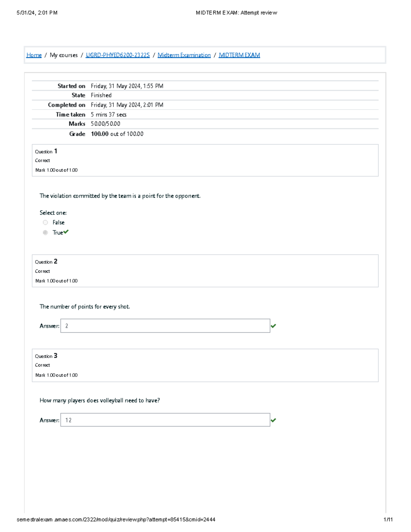The height and width of the screenshot is (532, 411).
Task: Open the MIDTERM EXAM link
Action: click(240, 55)
